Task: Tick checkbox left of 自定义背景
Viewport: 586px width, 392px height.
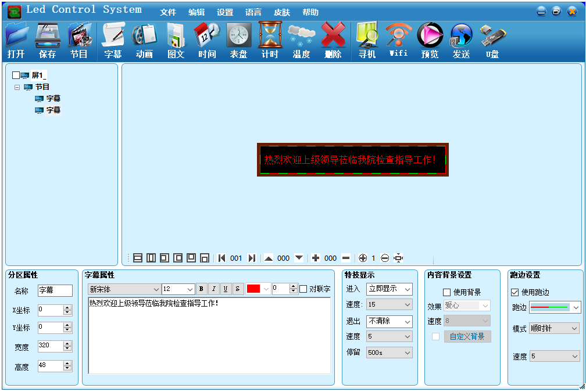Action: point(436,337)
